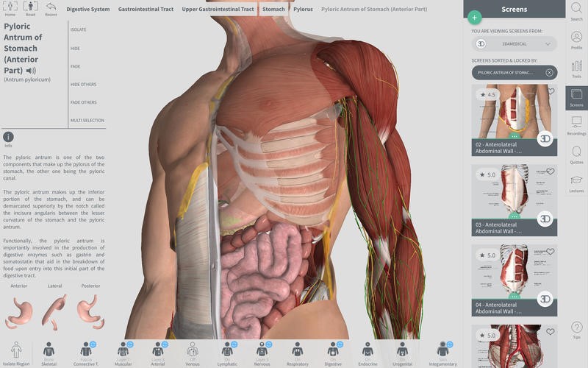Add a new screen with green plus
The height and width of the screenshot is (368, 588).
pyautogui.click(x=474, y=17)
